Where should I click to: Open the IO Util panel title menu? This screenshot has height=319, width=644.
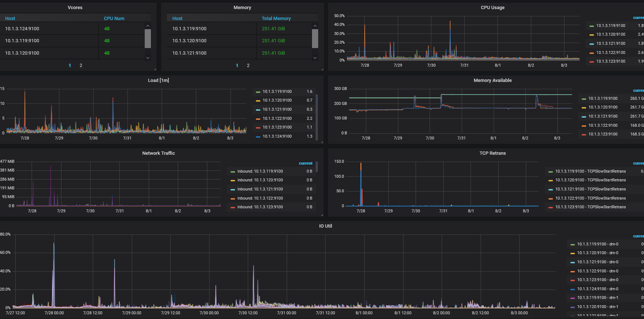point(325,226)
